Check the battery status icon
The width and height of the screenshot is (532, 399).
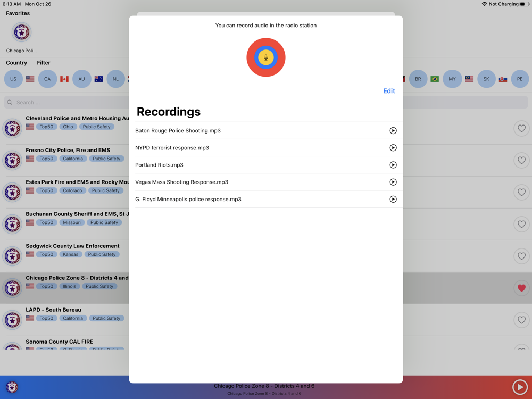(525, 4)
